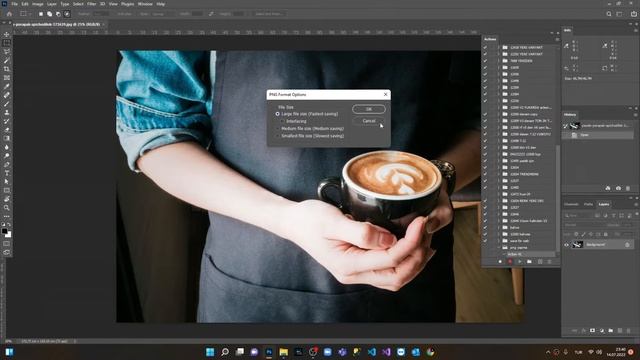This screenshot has height=360, width=640.
Task: Select the Crop tool
Action: pos(7,69)
